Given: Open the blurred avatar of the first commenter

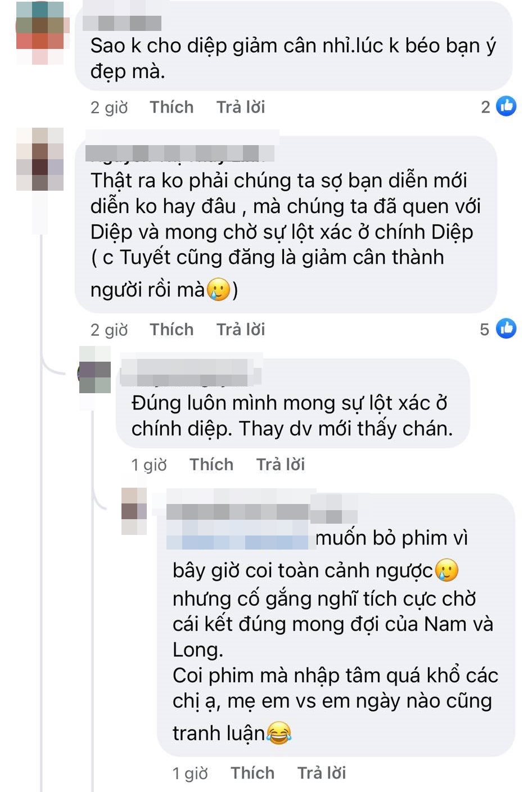Looking at the screenshot, I should pyautogui.click(x=40, y=33).
